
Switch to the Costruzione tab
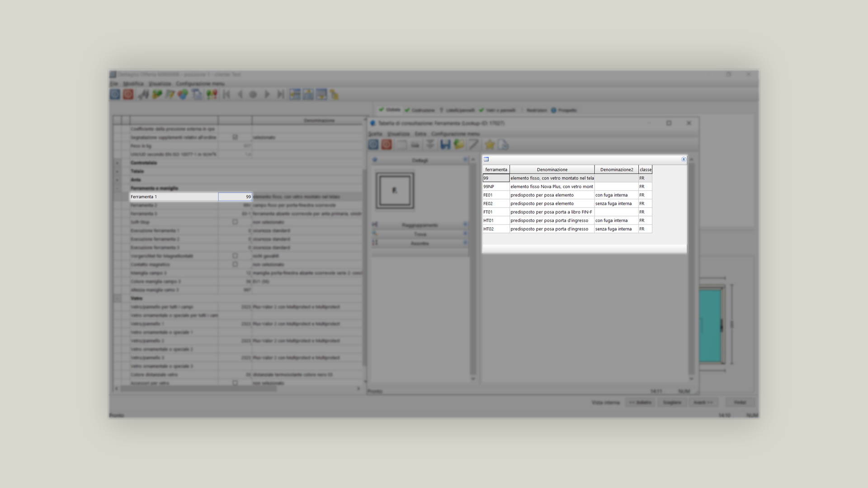click(420, 110)
